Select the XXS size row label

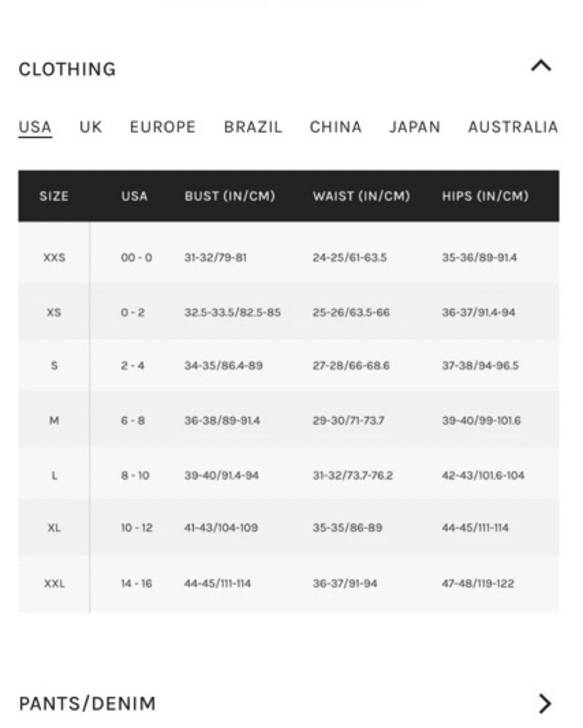point(54,258)
